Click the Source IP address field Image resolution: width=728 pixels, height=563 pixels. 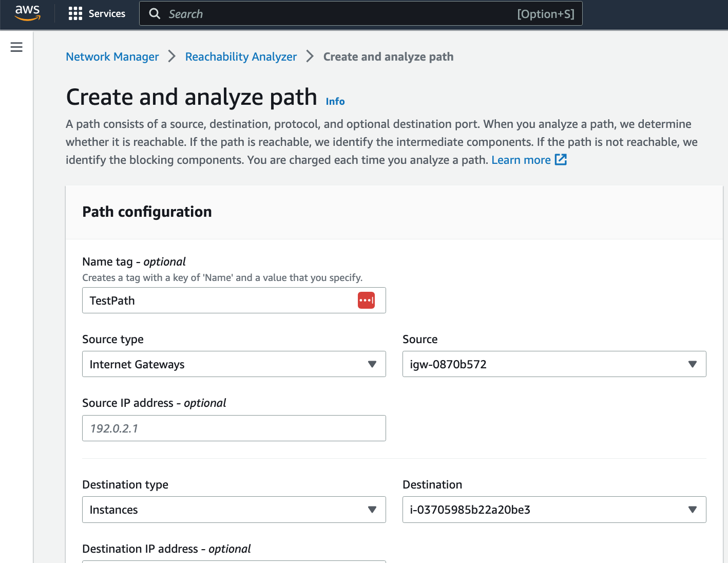(x=234, y=428)
